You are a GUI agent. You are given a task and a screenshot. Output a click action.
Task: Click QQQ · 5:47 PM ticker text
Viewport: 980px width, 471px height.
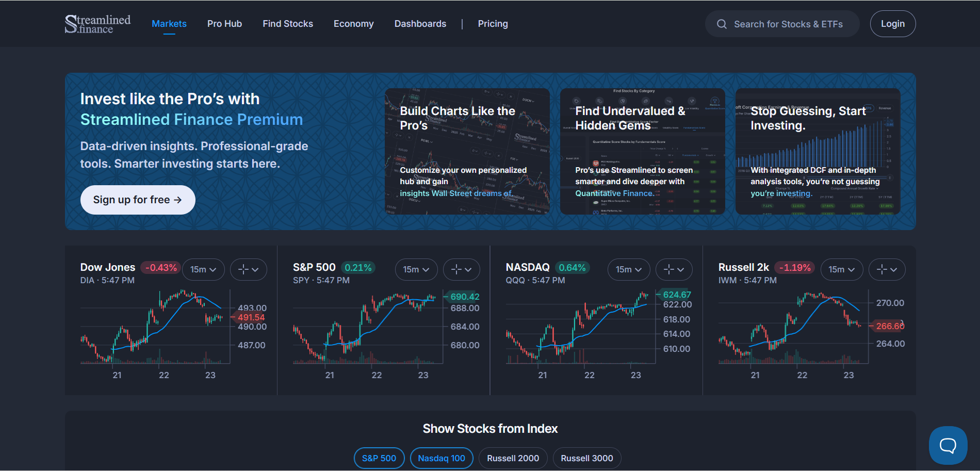535,280
